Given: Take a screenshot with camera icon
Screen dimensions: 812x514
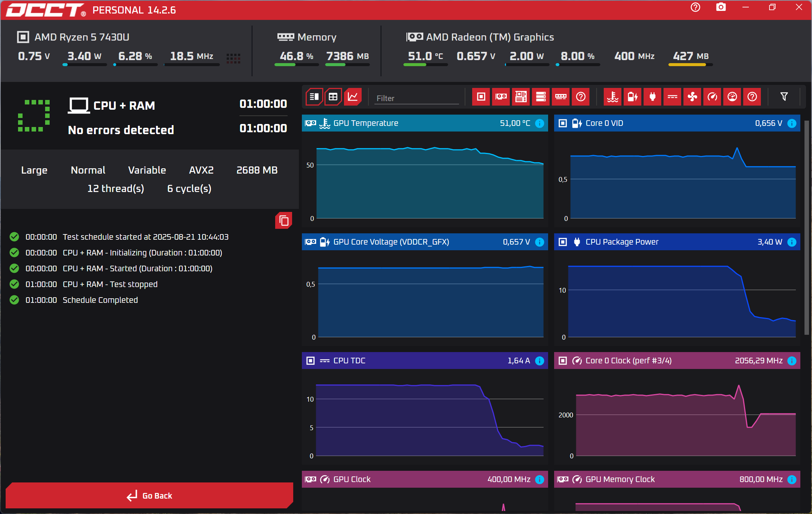Looking at the screenshot, I should pos(721,8).
